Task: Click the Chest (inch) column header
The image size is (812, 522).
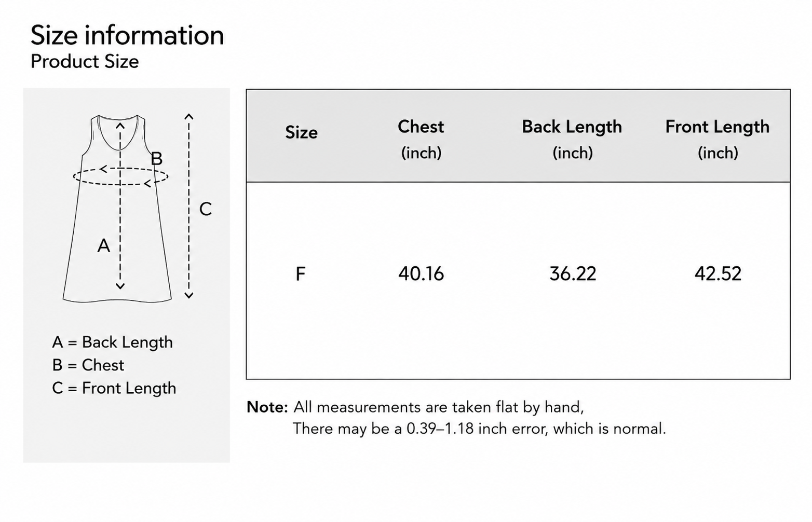Action: point(421,139)
